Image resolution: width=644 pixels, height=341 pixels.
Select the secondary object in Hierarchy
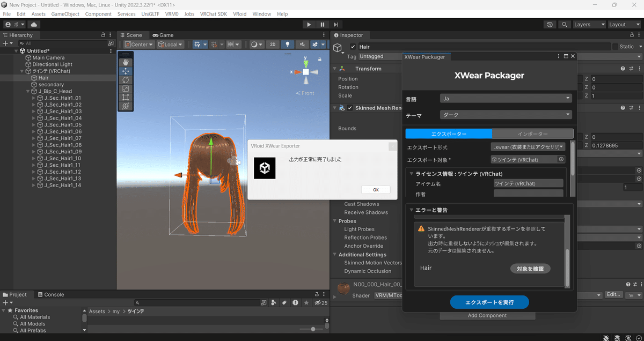[x=51, y=85]
